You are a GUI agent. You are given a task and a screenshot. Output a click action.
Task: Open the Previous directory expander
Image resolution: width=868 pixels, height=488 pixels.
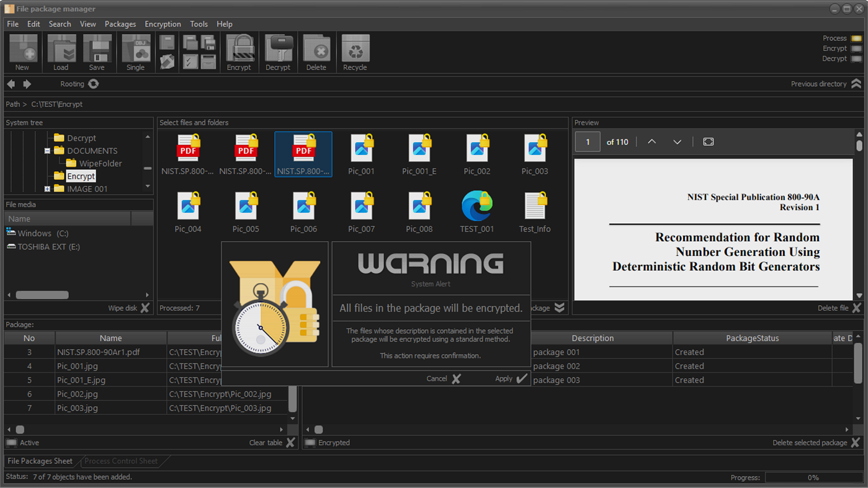857,84
